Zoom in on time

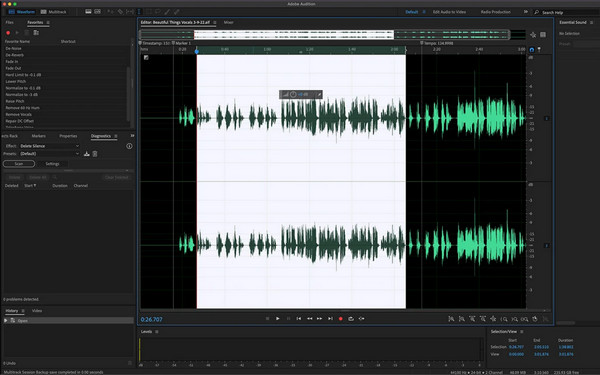pos(472,319)
